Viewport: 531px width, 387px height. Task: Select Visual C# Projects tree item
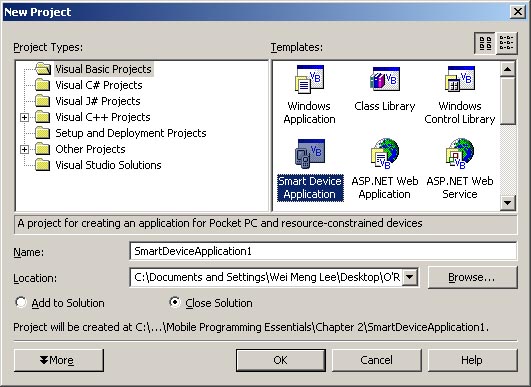99,85
